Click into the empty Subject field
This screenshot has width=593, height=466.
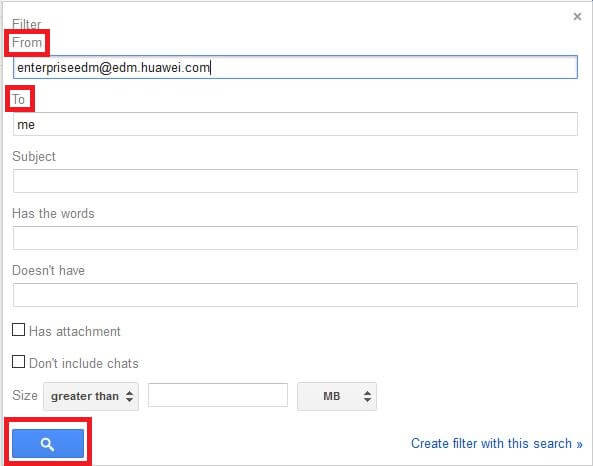coord(295,181)
